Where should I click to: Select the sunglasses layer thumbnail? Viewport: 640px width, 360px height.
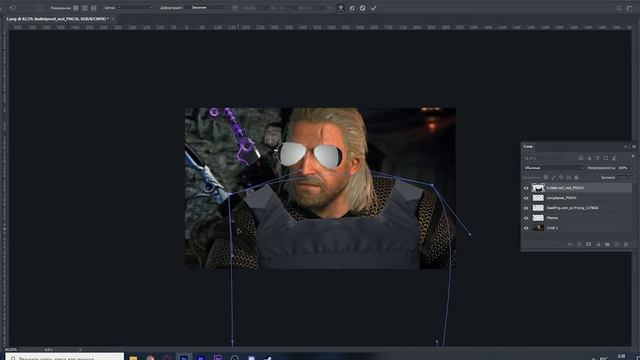(x=538, y=198)
